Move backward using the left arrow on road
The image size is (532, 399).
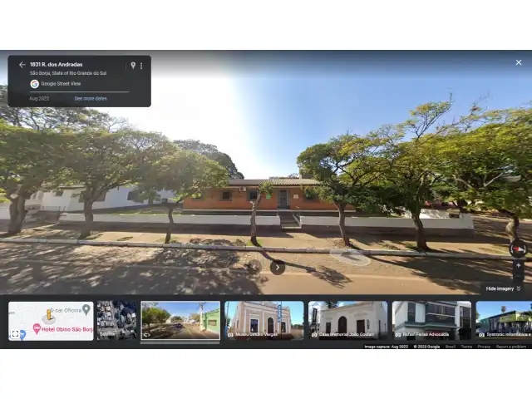[254, 267]
